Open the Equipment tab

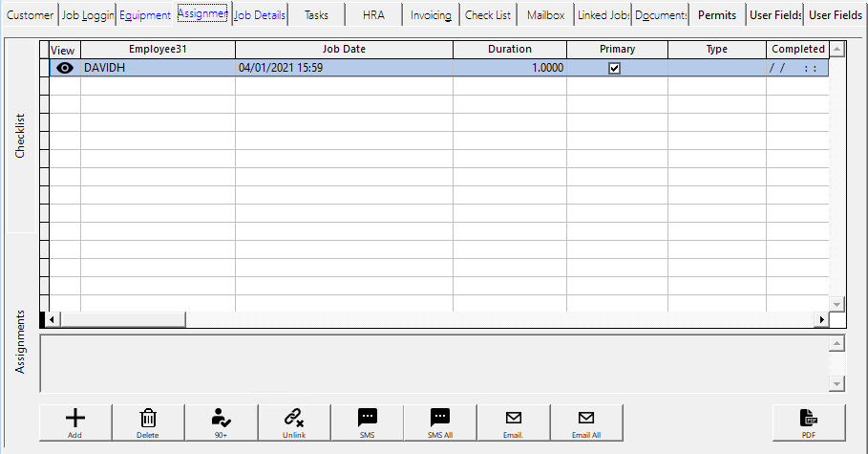[x=145, y=15]
